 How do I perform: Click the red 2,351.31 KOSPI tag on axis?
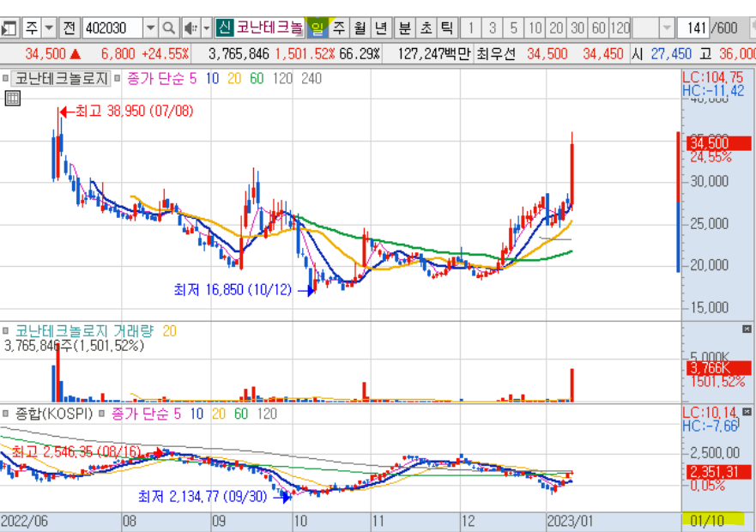pyautogui.click(x=719, y=472)
